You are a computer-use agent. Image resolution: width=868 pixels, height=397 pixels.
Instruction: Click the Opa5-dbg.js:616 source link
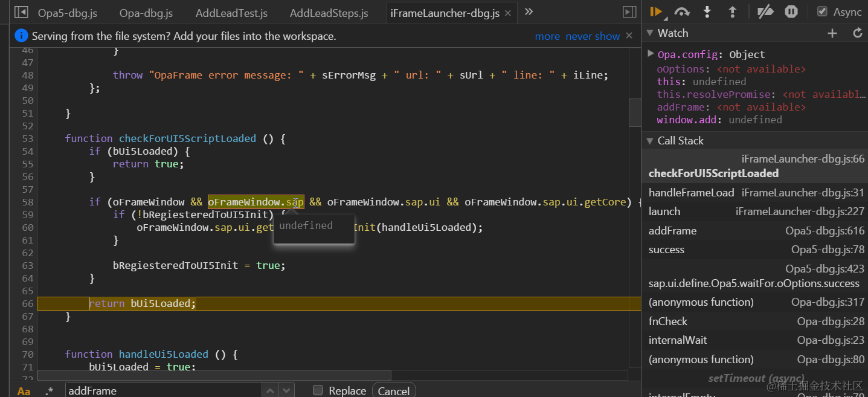click(825, 231)
